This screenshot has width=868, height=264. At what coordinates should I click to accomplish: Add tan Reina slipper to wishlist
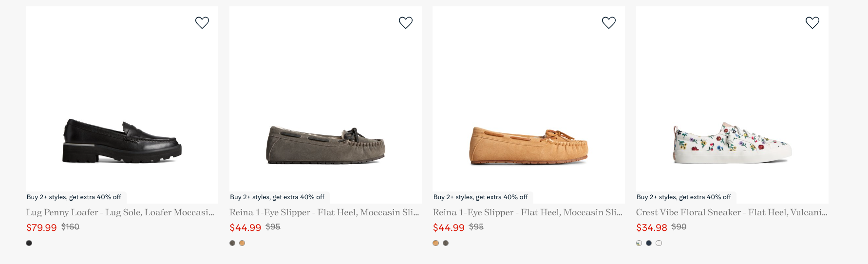(609, 23)
